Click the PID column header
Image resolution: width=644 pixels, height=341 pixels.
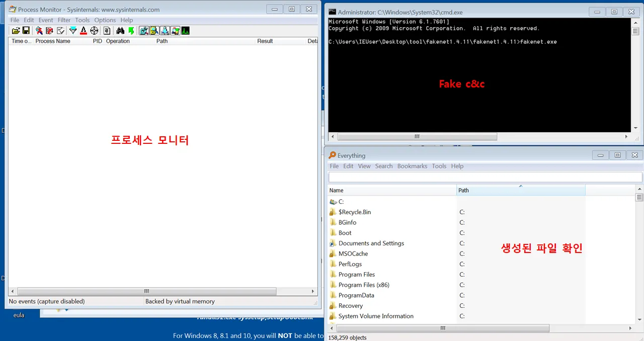[98, 41]
